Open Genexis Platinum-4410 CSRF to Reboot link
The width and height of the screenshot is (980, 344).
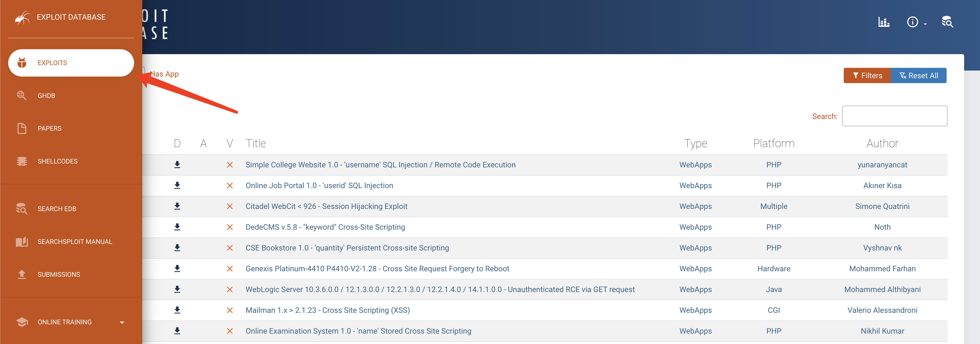[377, 268]
